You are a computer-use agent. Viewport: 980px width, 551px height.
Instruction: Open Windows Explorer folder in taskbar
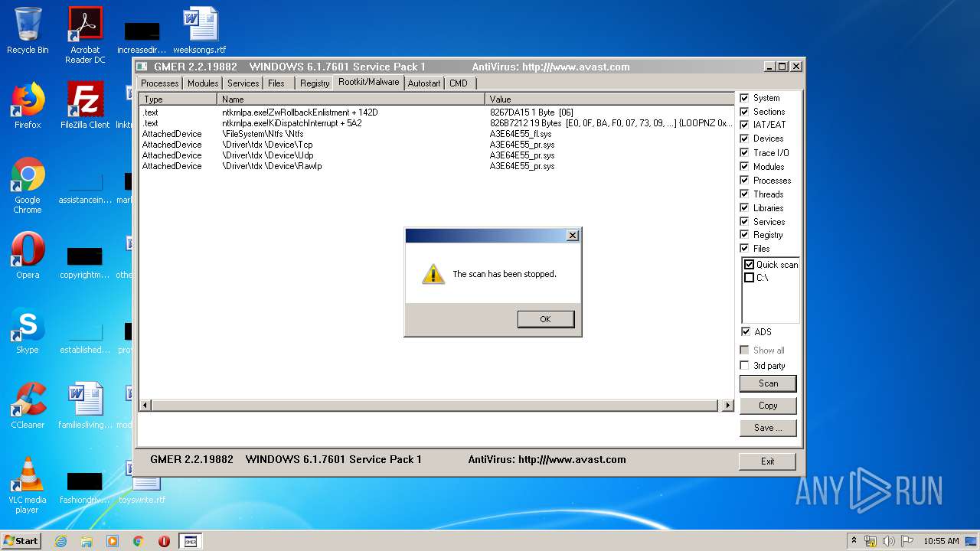pos(87,541)
